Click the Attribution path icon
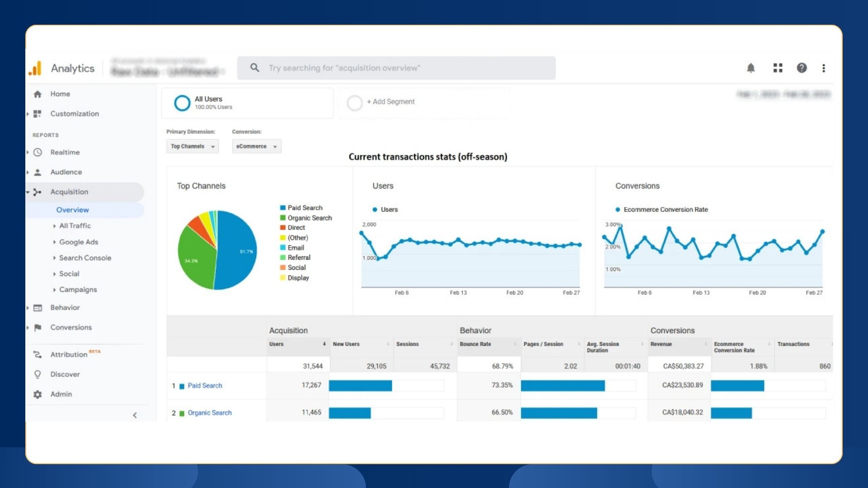Screen dimensions: 868x488 [38, 355]
